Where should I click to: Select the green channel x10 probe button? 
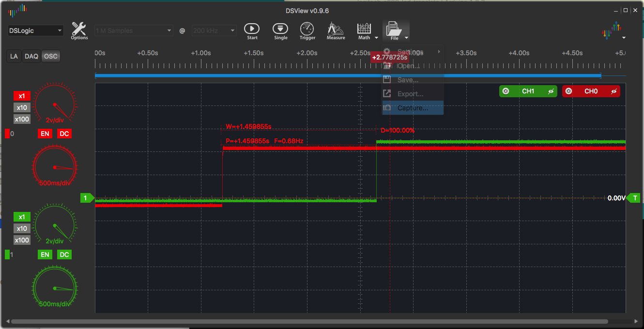[22, 228]
